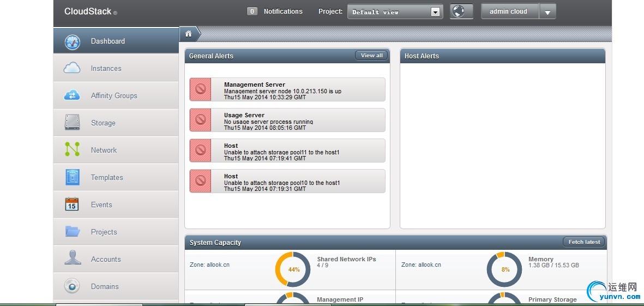Screen dimensions: 644x306
Task: Open the Storage section
Action: coord(116,123)
